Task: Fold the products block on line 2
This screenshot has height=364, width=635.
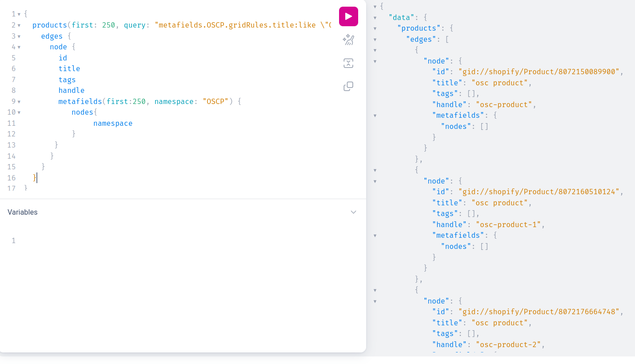Action: pos(19,25)
